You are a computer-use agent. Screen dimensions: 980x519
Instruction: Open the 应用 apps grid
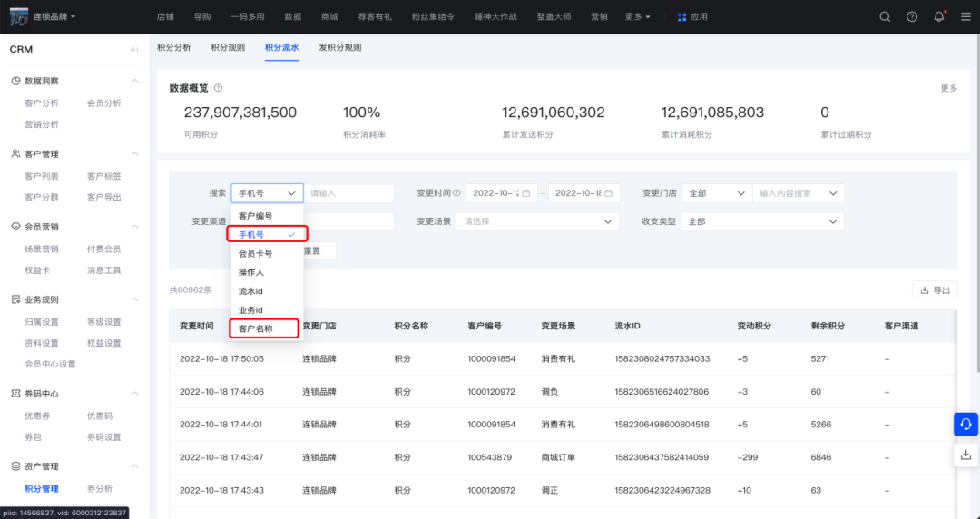point(692,17)
